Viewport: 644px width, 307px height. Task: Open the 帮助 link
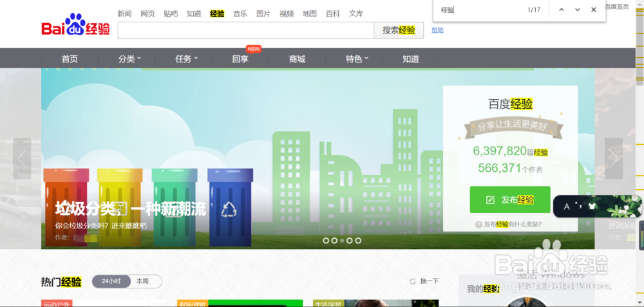(x=437, y=30)
